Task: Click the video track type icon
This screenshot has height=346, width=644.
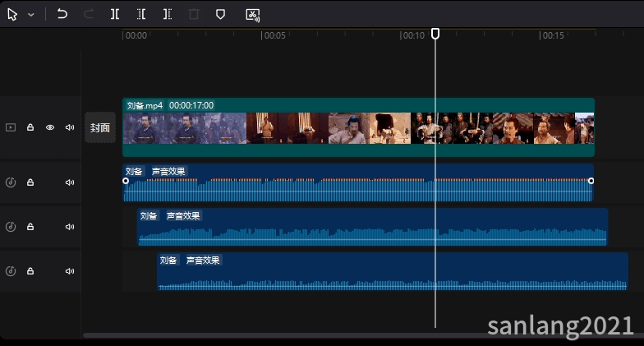Action: [11, 127]
